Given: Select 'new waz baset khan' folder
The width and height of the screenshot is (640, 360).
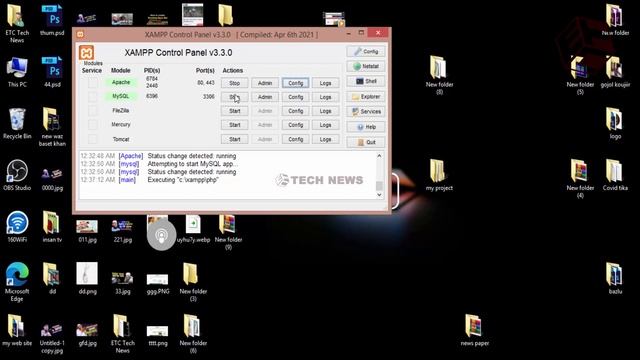Looking at the screenshot, I should (52, 127).
